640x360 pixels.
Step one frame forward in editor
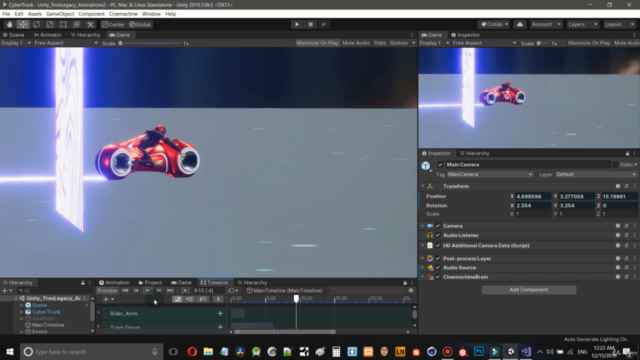[324, 24]
